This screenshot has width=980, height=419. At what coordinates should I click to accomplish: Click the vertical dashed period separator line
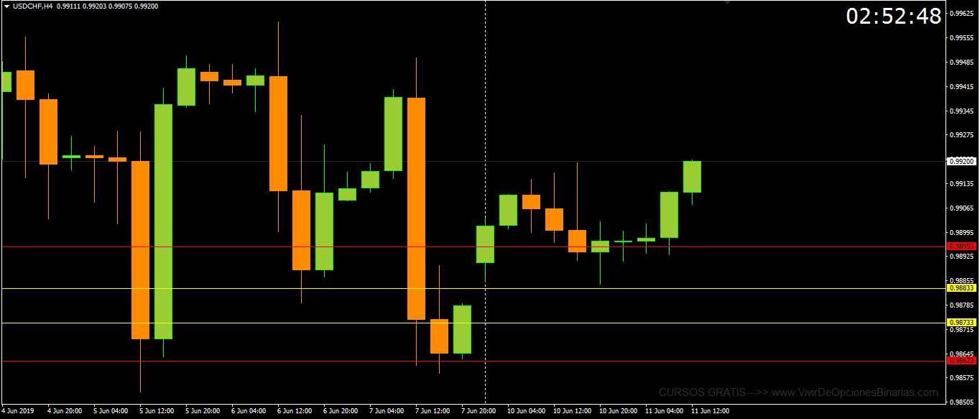(x=485, y=108)
